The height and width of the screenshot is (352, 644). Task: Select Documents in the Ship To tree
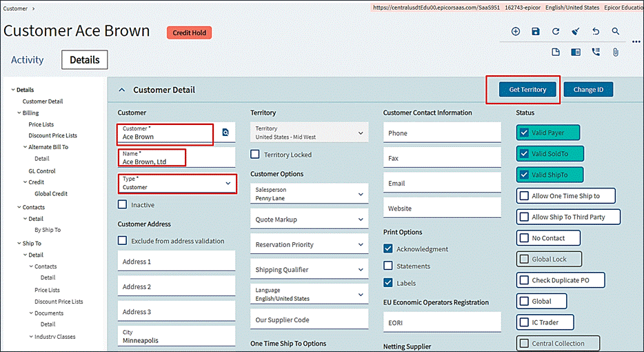tap(49, 313)
